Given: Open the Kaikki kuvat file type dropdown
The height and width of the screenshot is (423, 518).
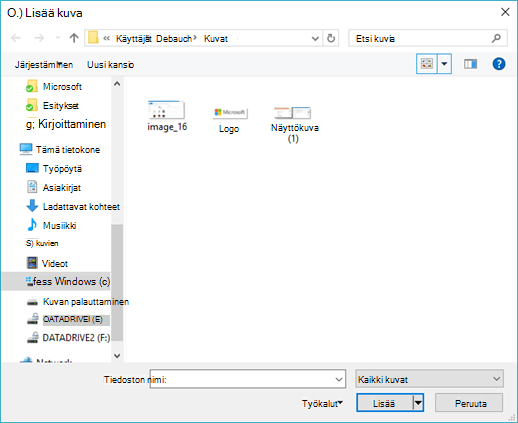Looking at the screenshot, I should (x=429, y=379).
